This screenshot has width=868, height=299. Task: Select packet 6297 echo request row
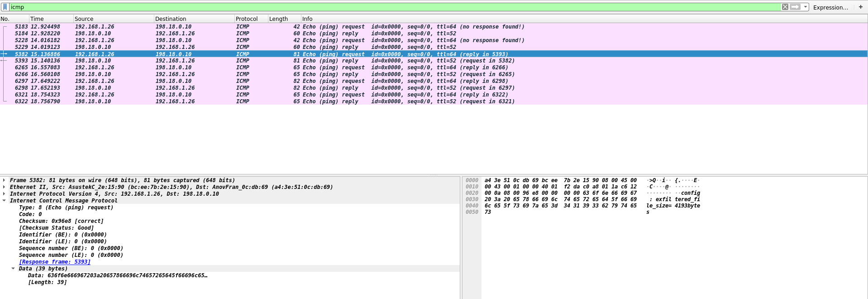click(x=434, y=81)
